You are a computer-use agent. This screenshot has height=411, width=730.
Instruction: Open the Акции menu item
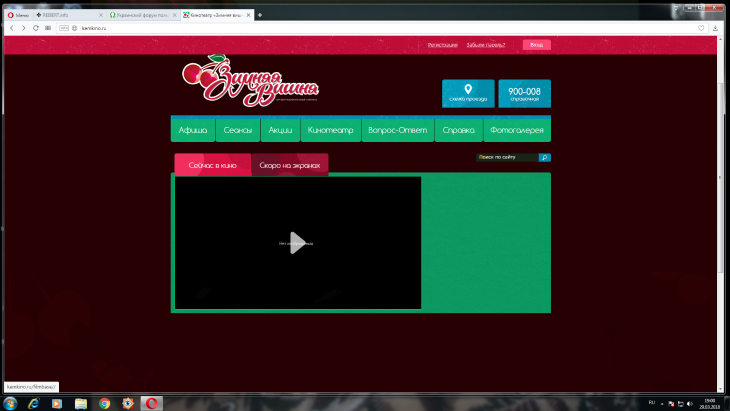pos(280,130)
